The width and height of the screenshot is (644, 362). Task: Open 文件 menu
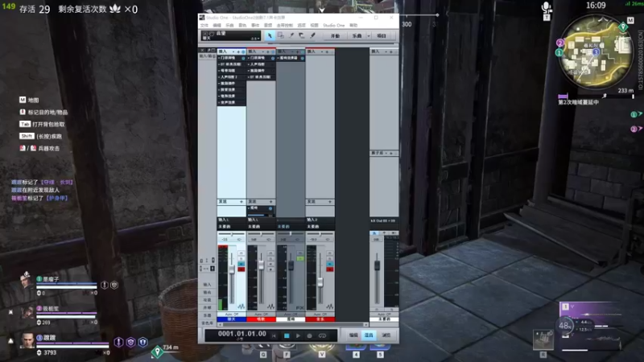204,26
